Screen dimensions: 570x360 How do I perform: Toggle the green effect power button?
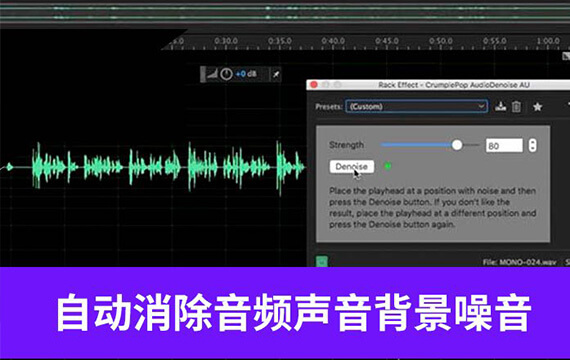321,261
